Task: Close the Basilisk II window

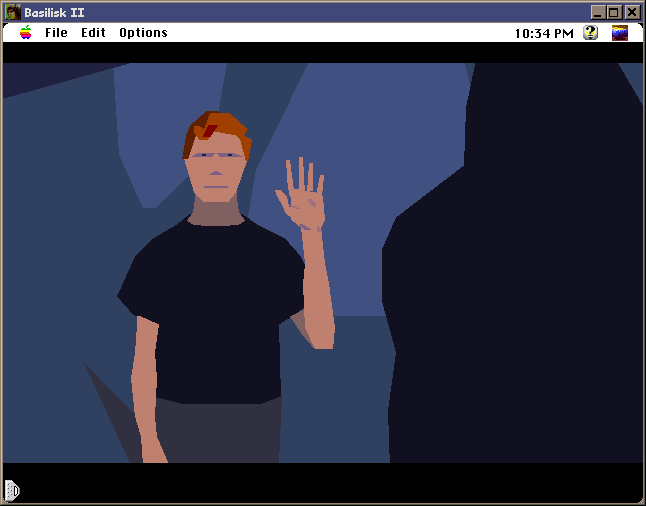Action: [x=632, y=13]
